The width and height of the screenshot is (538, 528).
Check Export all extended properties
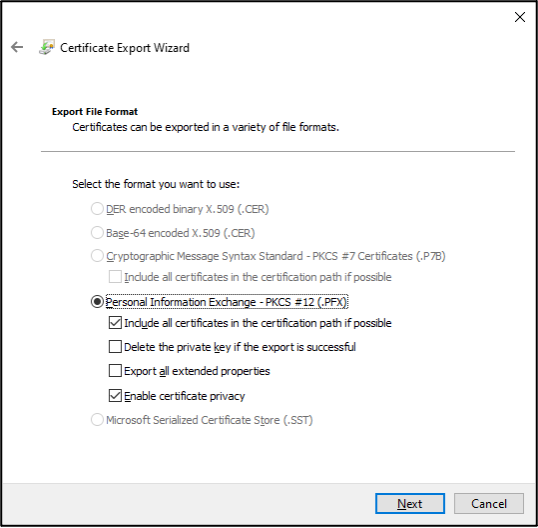(115, 371)
